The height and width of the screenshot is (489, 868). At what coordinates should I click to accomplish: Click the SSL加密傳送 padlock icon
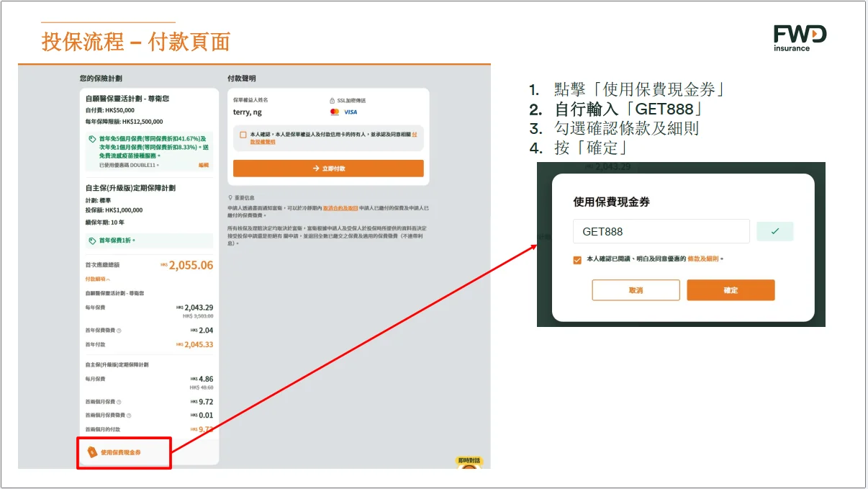coord(332,101)
